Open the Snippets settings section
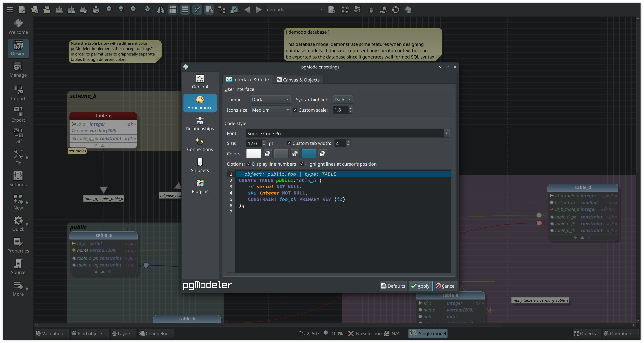Viewport: 644px width, 343px height. (x=200, y=165)
